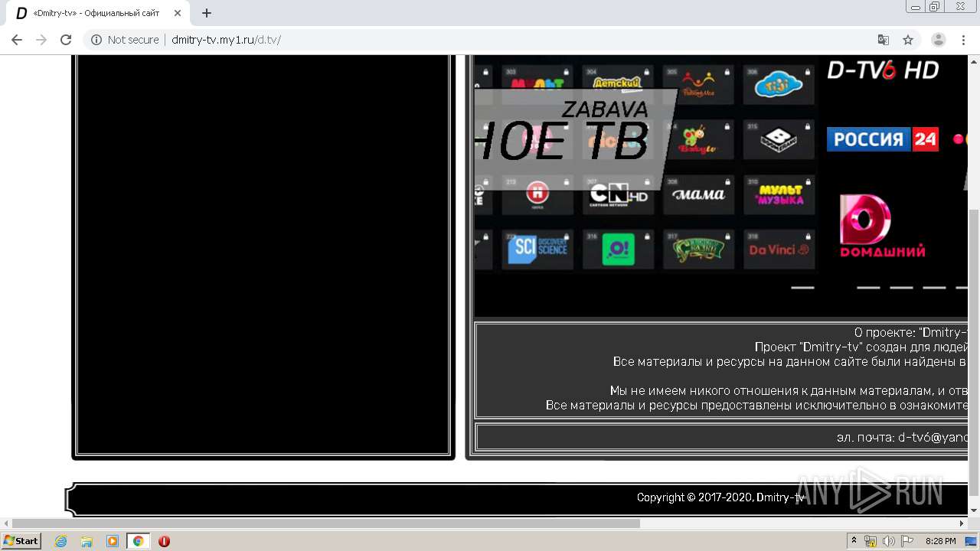Click the Радость моя channel tile
The image size is (980, 551).
697,85
